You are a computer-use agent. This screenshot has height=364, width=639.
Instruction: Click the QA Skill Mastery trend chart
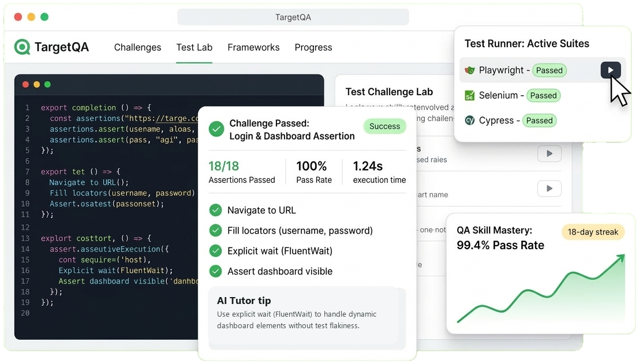point(541,288)
